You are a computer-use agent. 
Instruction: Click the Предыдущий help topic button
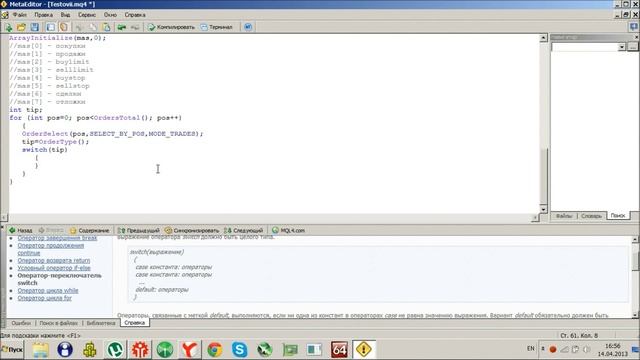(139, 230)
